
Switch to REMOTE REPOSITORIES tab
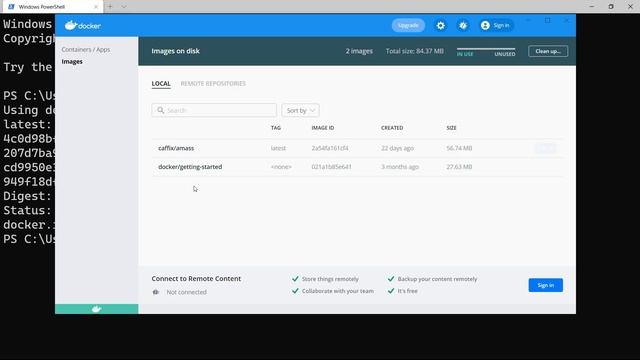213,84
